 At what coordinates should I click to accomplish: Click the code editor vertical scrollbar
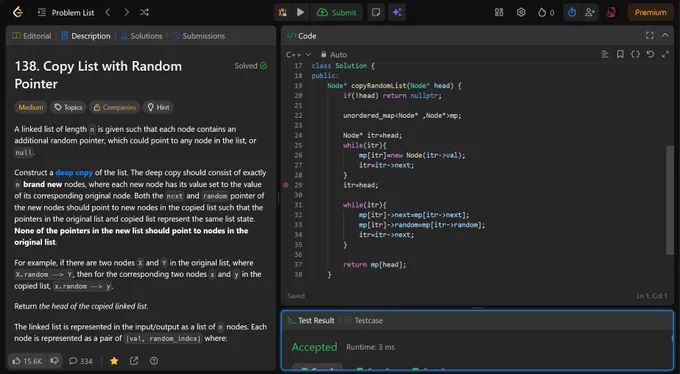coord(670,200)
